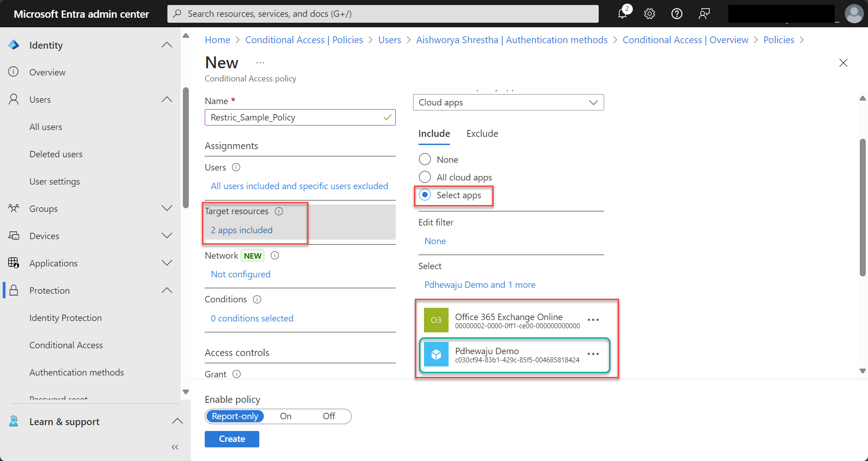Open the notifications bell icon
Viewport: 868px width, 461px height.
622,14
